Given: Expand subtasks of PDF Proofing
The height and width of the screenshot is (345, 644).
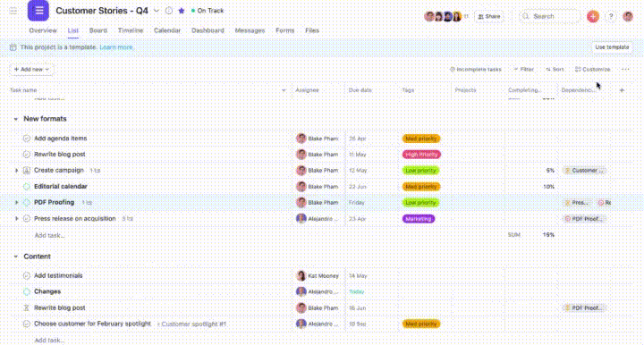Looking at the screenshot, I should pos(16,202).
